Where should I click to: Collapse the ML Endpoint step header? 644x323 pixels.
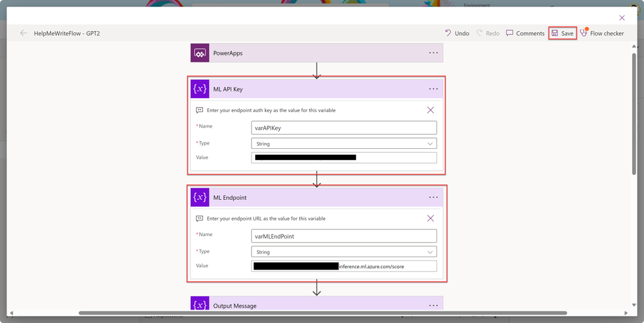[x=317, y=197]
